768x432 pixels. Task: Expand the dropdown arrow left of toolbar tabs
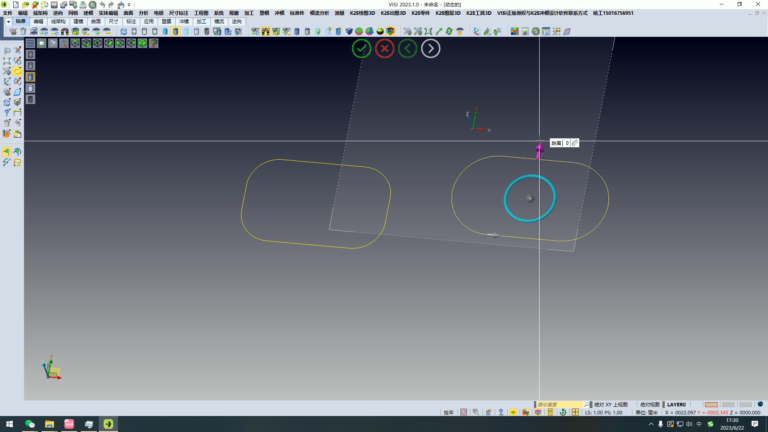(8, 22)
